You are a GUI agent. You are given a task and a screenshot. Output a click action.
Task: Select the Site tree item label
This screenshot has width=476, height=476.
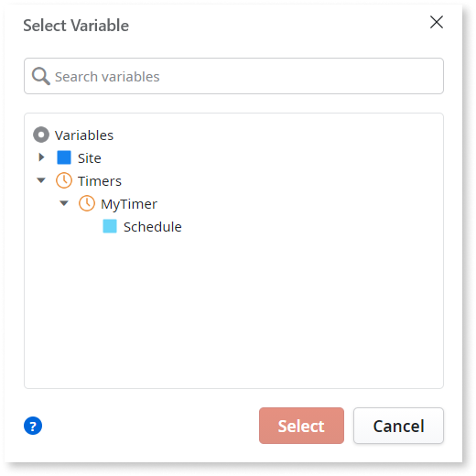pos(90,158)
